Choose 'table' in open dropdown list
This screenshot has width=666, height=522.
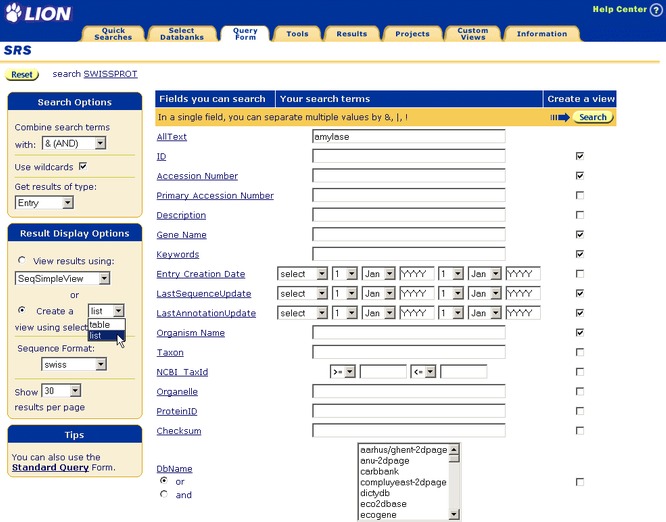106,325
